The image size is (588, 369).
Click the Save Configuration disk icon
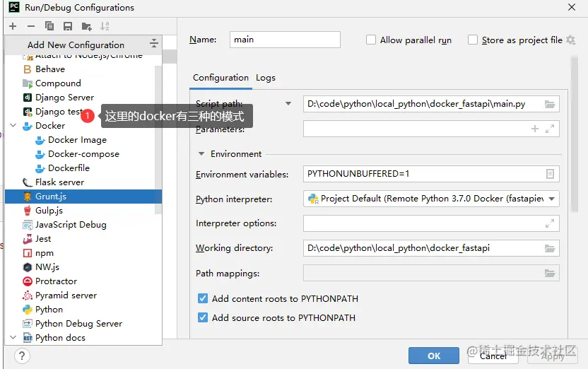coord(68,26)
